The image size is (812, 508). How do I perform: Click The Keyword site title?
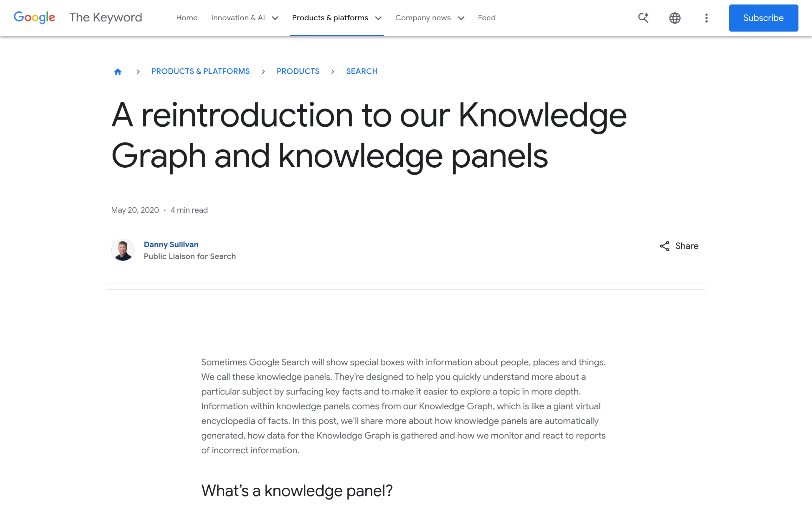pos(106,17)
